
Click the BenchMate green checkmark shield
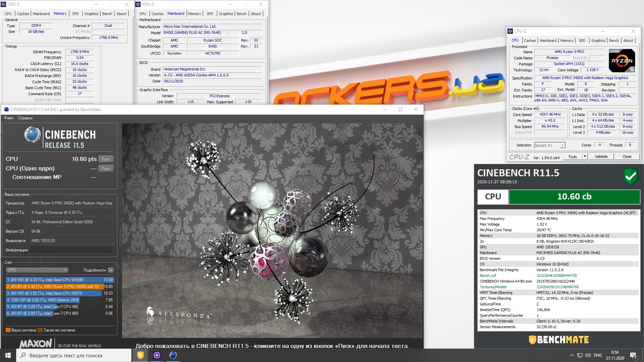click(x=631, y=176)
